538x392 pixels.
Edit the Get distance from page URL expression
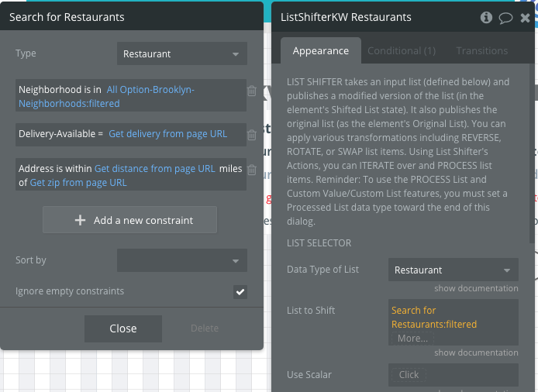click(154, 168)
